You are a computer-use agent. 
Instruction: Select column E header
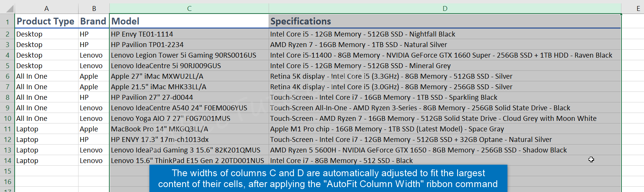click(x=638, y=9)
